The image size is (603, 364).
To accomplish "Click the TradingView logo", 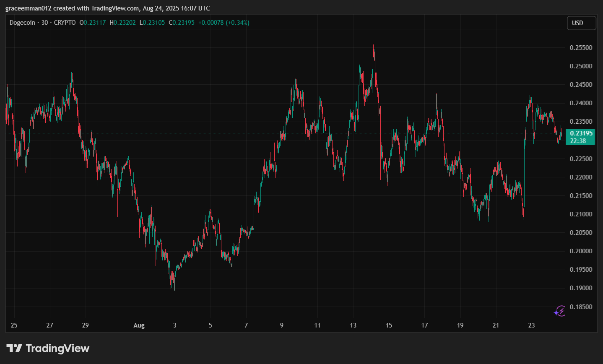I will click(48, 348).
